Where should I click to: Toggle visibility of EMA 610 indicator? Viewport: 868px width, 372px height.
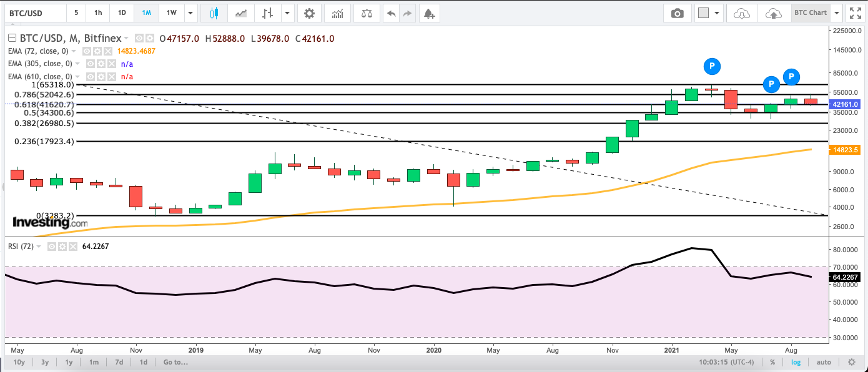click(x=91, y=76)
